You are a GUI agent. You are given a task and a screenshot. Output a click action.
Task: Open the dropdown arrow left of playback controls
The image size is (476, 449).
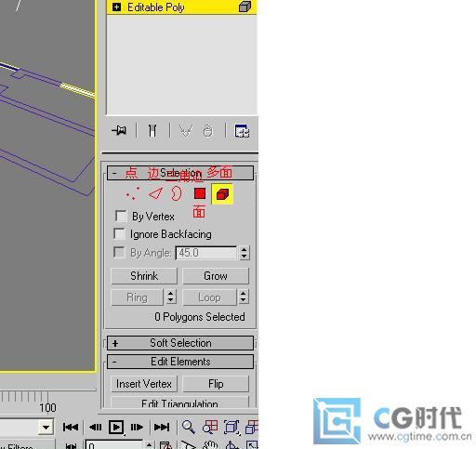point(46,428)
